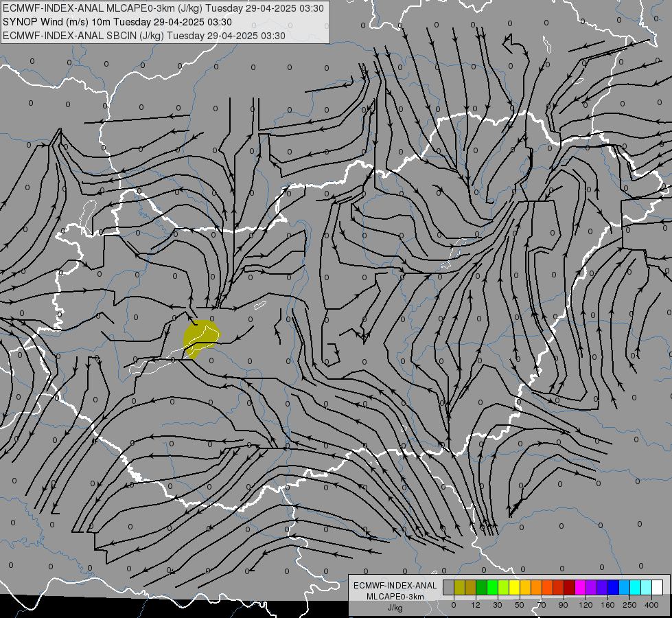672x618 pixels.
Task: Click legend tick label 50
Action: [x=520, y=605]
